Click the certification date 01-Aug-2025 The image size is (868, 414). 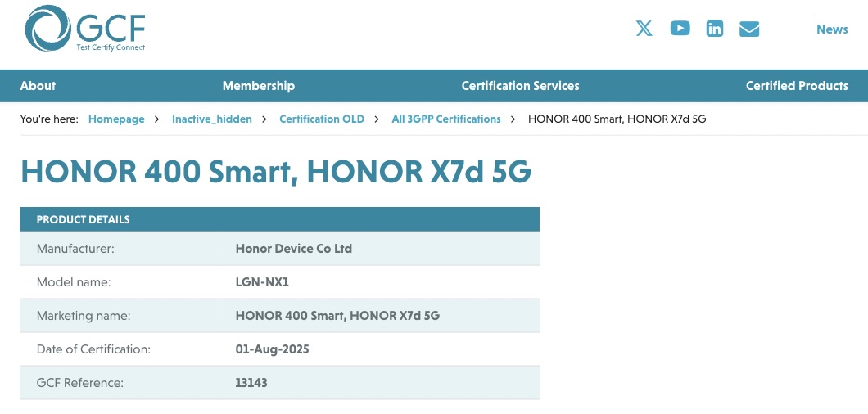(273, 349)
